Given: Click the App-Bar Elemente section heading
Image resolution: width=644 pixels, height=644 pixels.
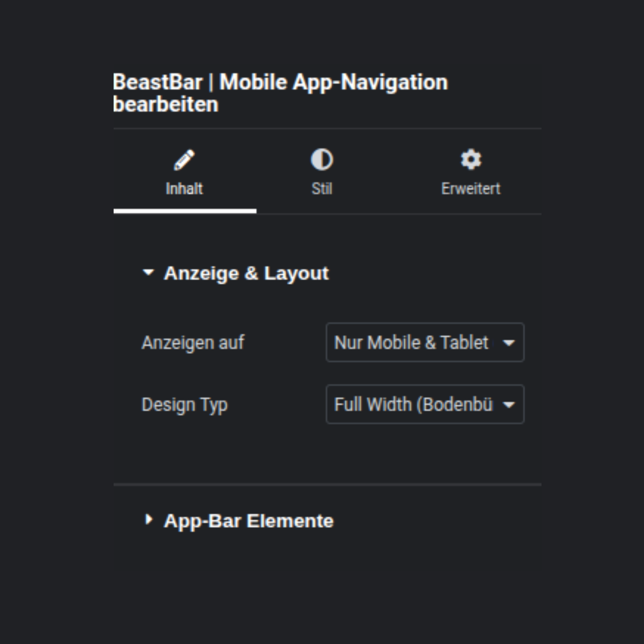Looking at the screenshot, I should (x=249, y=521).
